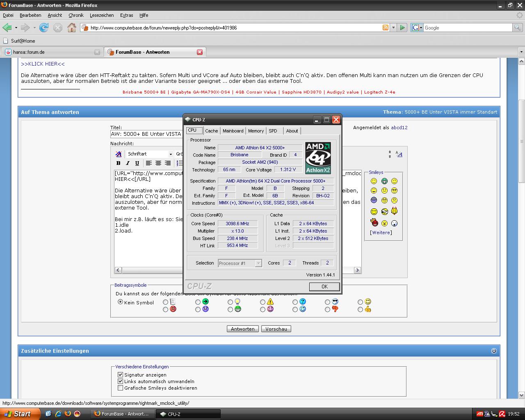Screen dimensions: 525x420
Task: Open the abcd12 user link
Action: click(399, 128)
